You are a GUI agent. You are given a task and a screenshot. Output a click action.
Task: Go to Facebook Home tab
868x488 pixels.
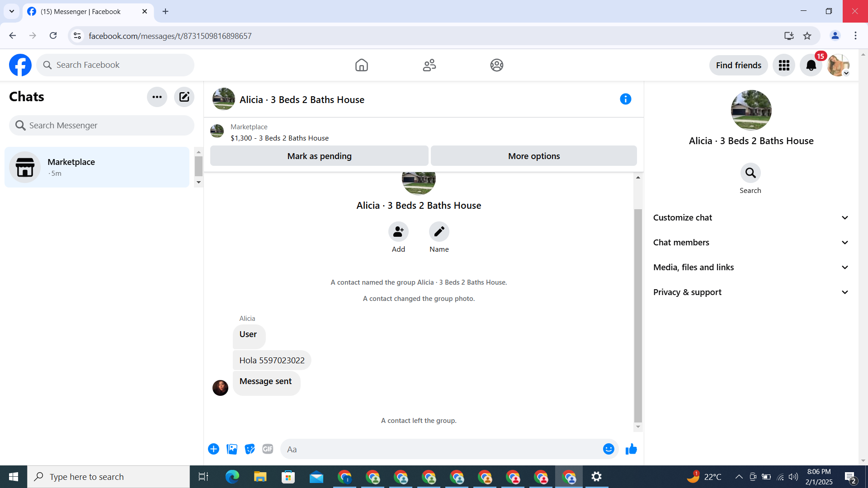pos(361,66)
